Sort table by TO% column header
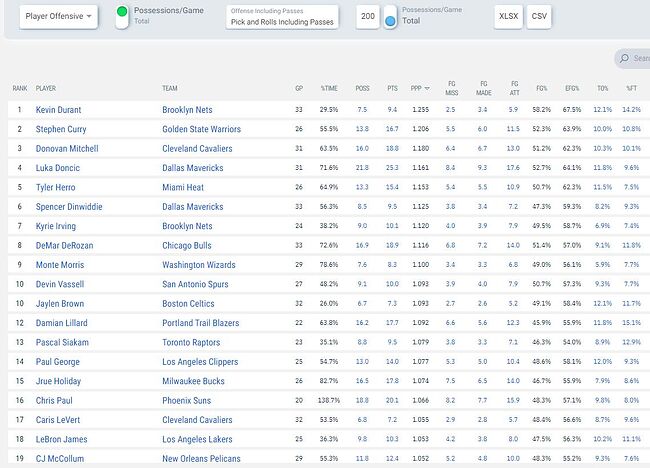This screenshot has width=650, height=468. tap(602, 88)
